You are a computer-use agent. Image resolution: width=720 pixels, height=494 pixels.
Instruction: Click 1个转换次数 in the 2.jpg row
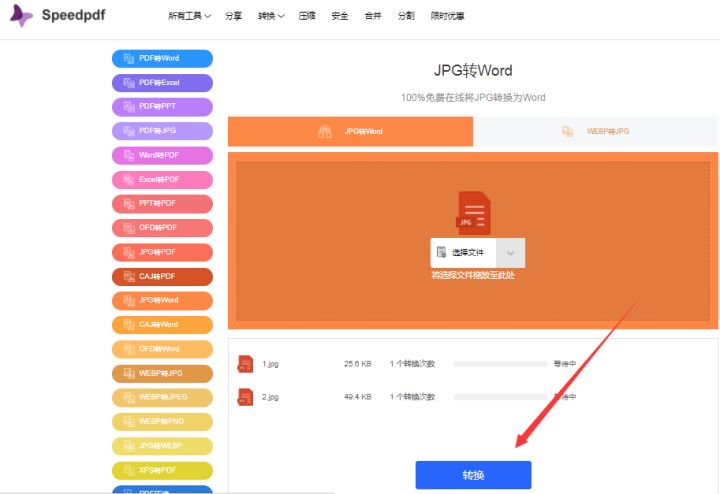412,397
